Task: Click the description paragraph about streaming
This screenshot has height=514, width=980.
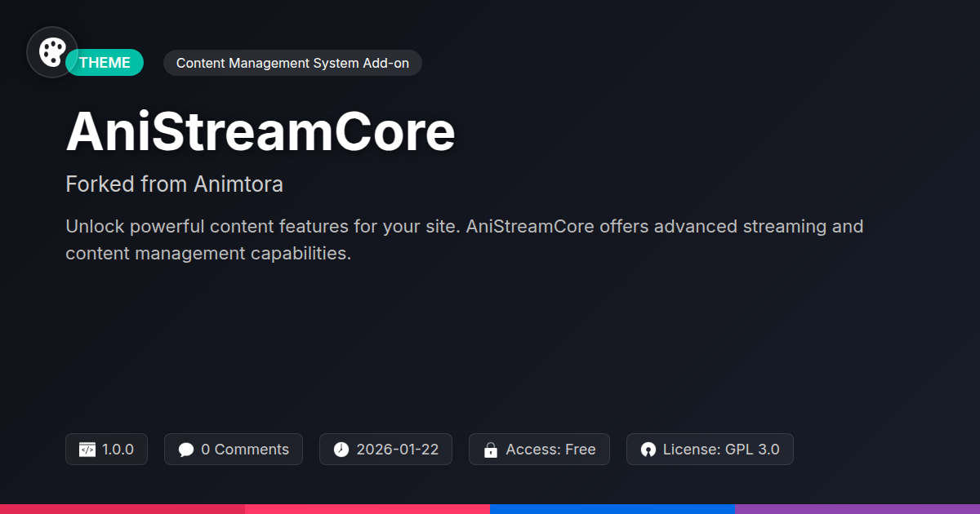Action: 465,240
